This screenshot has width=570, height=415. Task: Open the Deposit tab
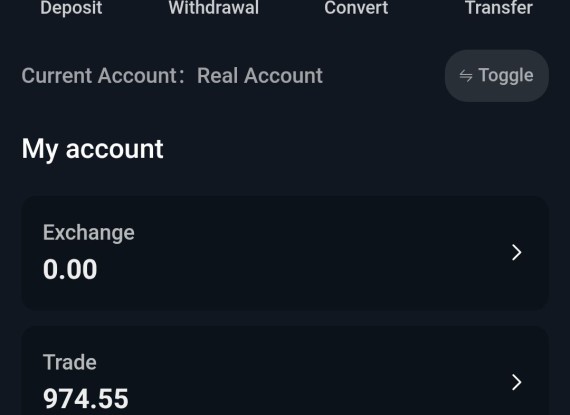point(71,8)
